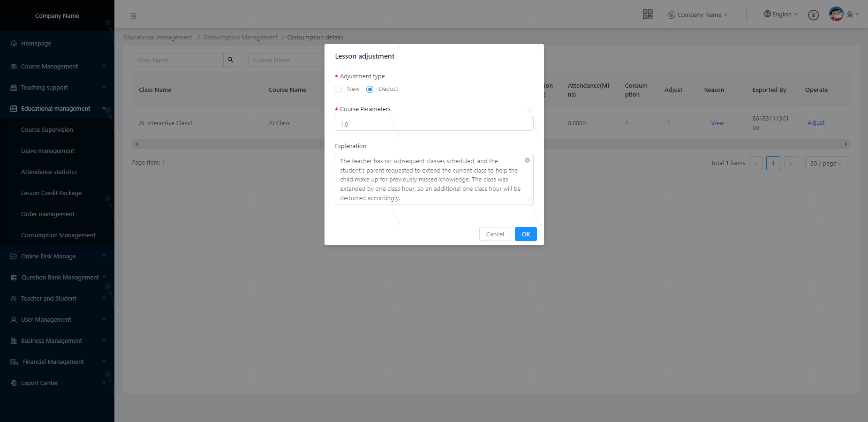Open Attendance statistics in the sidebar
Image resolution: width=868 pixels, height=422 pixels.
(x=49, y=172)
